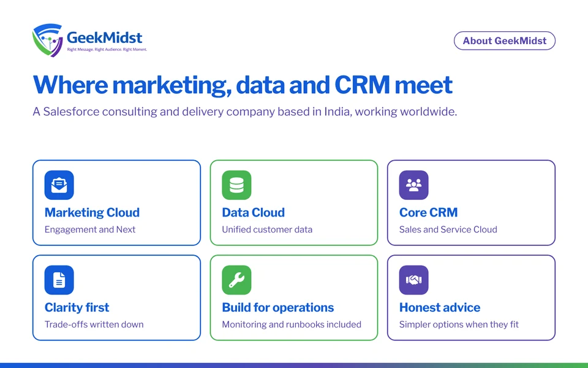The image size is (588, 368).
Task: Select the Data Cloud card title
Action: (x=253, y=213)
